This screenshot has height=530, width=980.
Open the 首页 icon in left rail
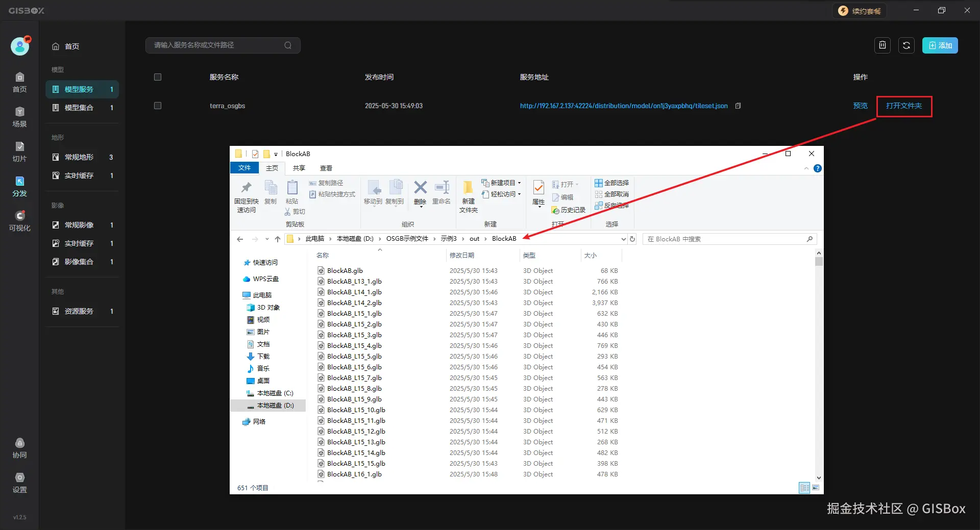click(19, 83)
